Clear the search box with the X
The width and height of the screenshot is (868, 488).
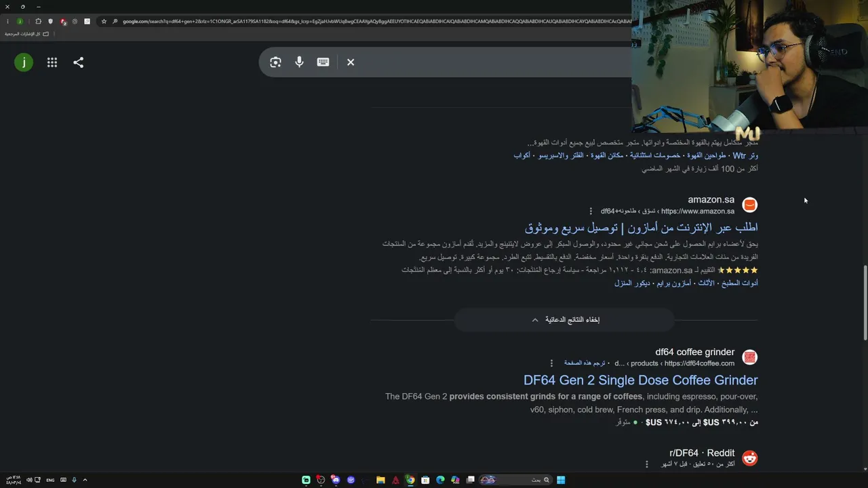[x=351, y=62]
